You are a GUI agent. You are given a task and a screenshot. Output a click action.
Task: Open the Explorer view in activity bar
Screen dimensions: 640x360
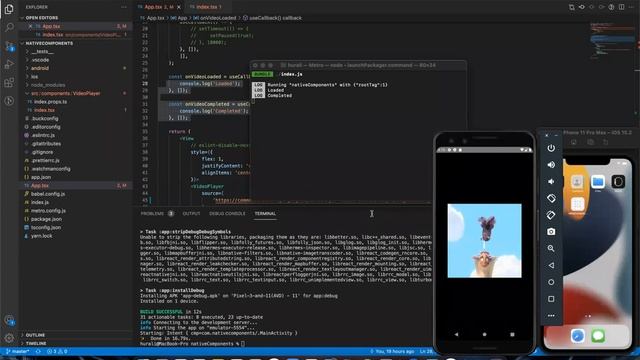pyautogui.click(x=9, y=9)
